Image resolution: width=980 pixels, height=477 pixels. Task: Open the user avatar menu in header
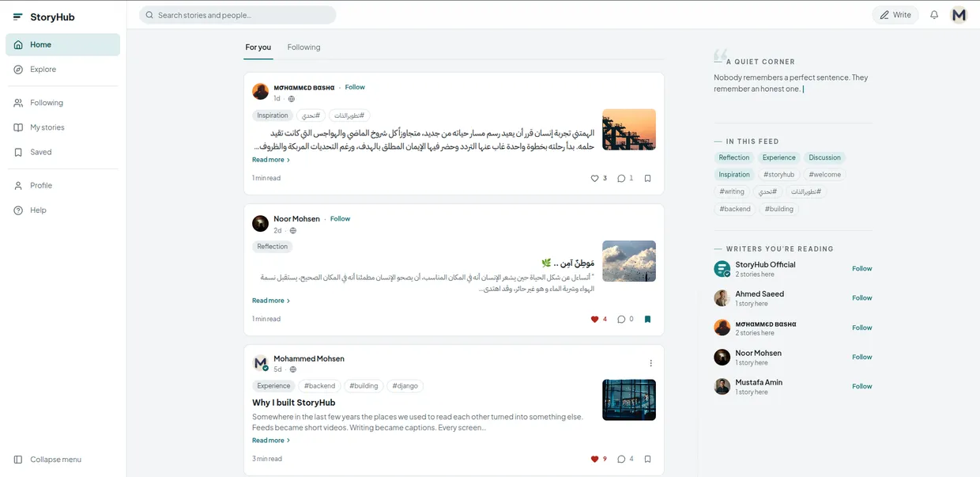point(959,15)
